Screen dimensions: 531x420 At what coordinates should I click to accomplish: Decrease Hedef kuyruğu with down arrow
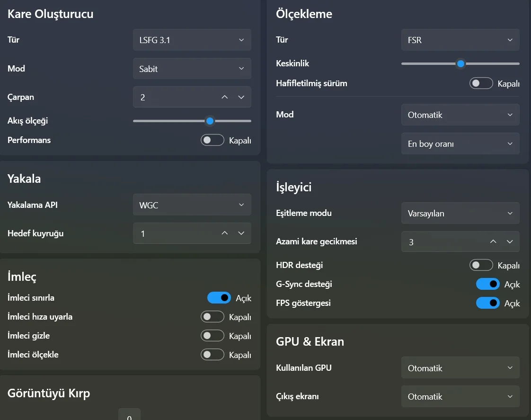coord(241,233)
